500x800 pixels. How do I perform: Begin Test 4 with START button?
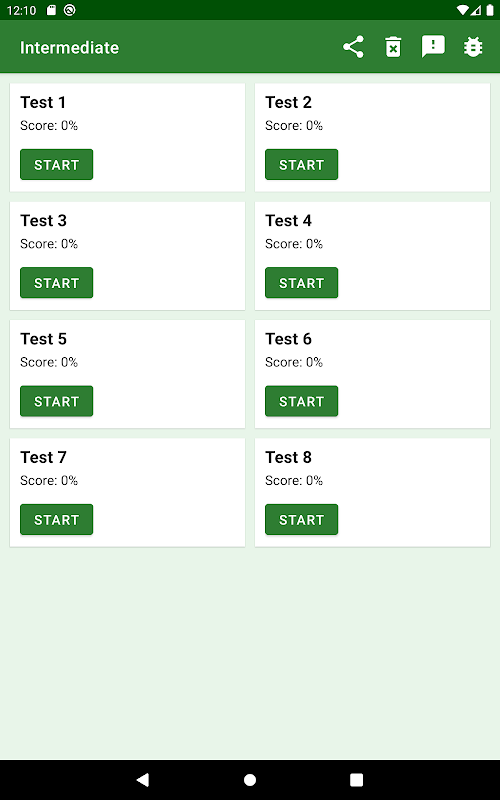(302, 283)
